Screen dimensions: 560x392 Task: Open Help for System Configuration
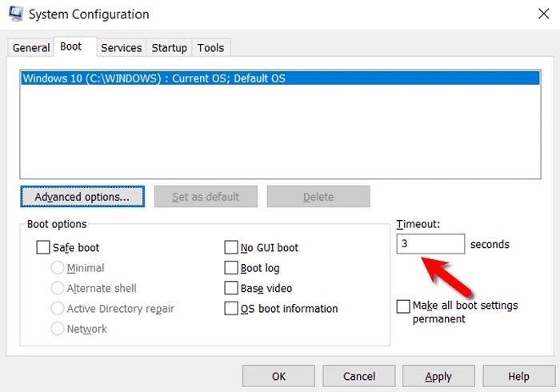click(x=519, y=376)
